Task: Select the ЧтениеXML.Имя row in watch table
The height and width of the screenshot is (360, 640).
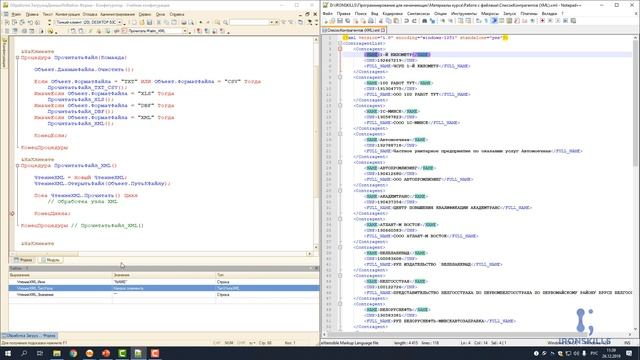Action: 164,282
